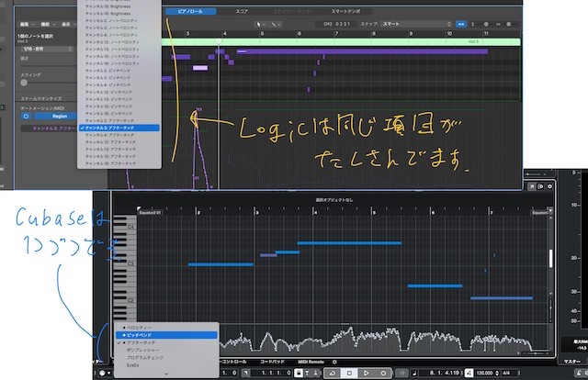Viewport: 588px width, 380px height.
Task: Switch to the スコア tab in Logic
Action: click(242, 11)
